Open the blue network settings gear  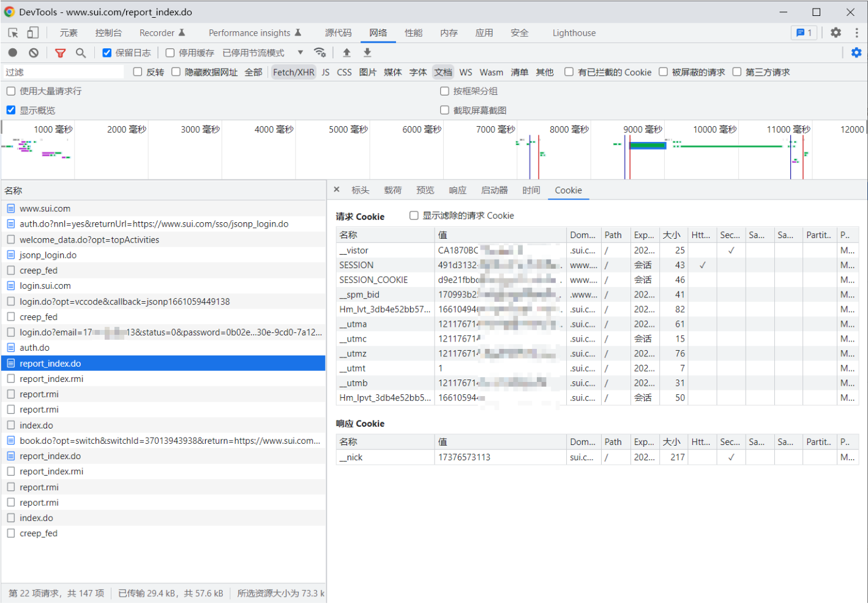coord(856,53)
